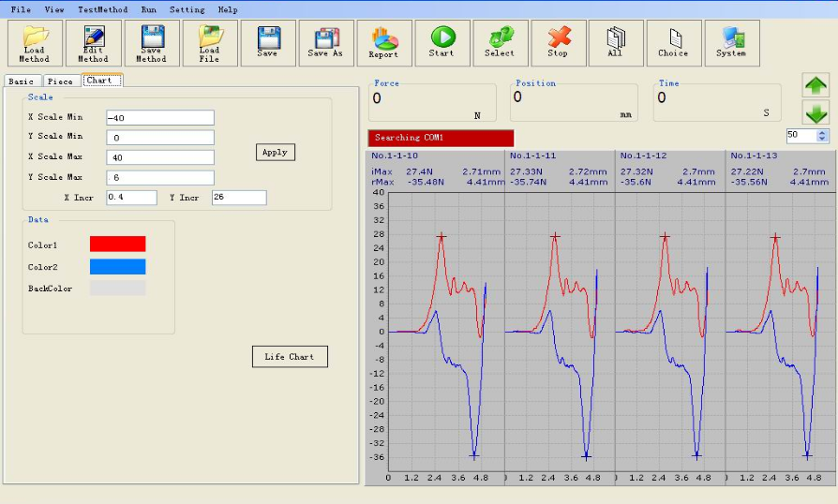
Task: Click the Save As floppy icon
Action: (325, 43)
